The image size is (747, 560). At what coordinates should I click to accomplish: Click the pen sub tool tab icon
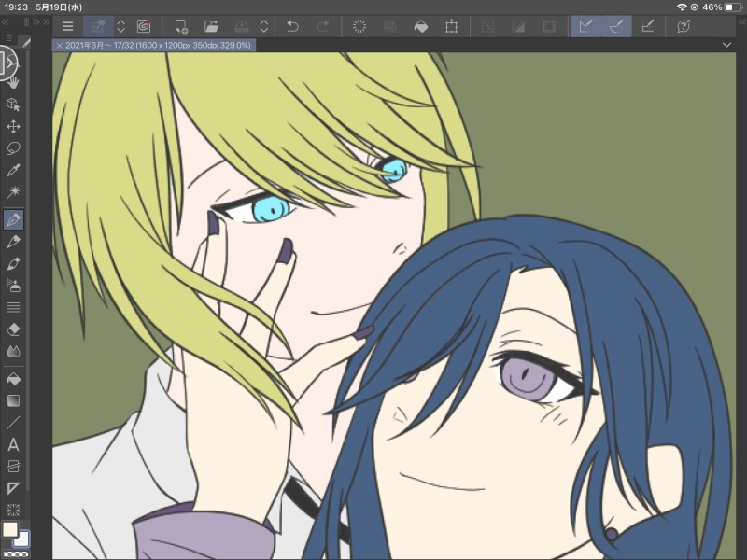point(26,43)
